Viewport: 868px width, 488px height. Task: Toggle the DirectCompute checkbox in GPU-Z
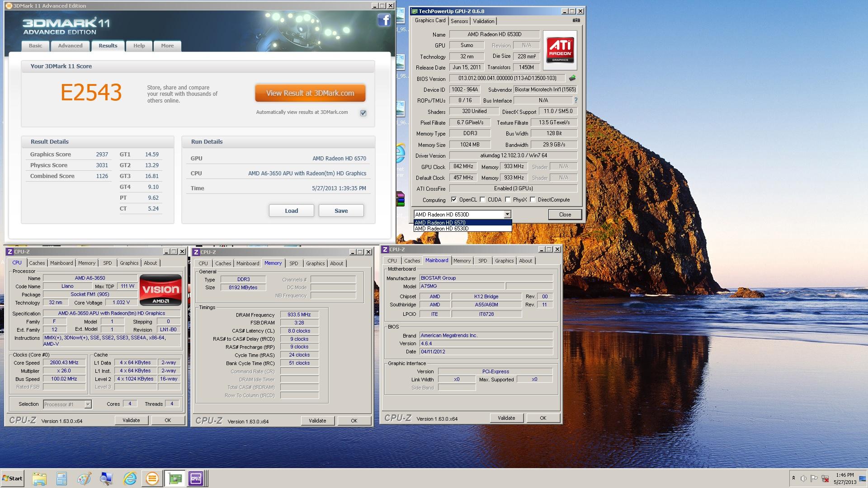(x=533, y=200)
